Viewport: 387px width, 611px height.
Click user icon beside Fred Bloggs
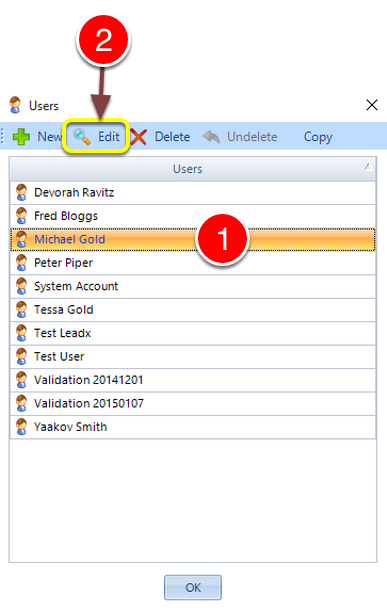[22, 216]
